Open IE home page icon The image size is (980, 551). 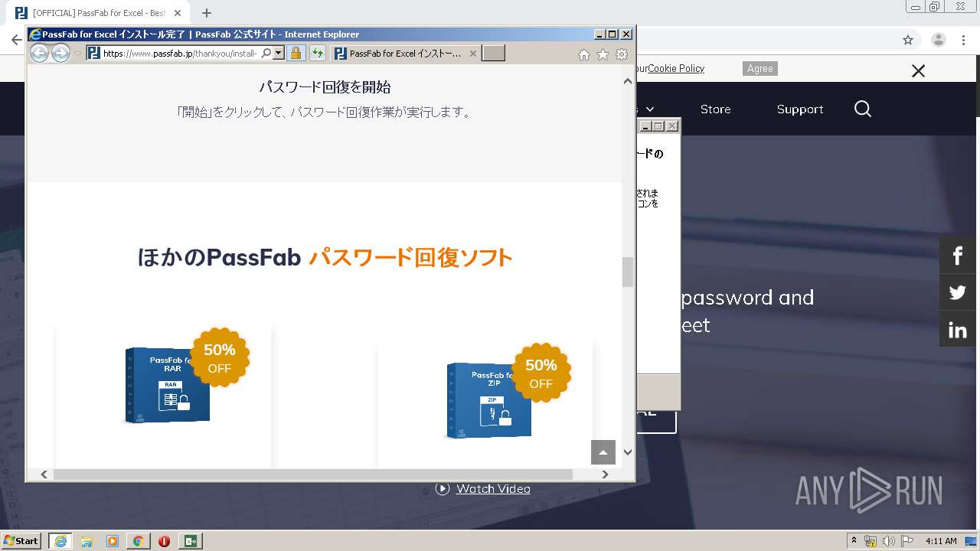[584, 54]
